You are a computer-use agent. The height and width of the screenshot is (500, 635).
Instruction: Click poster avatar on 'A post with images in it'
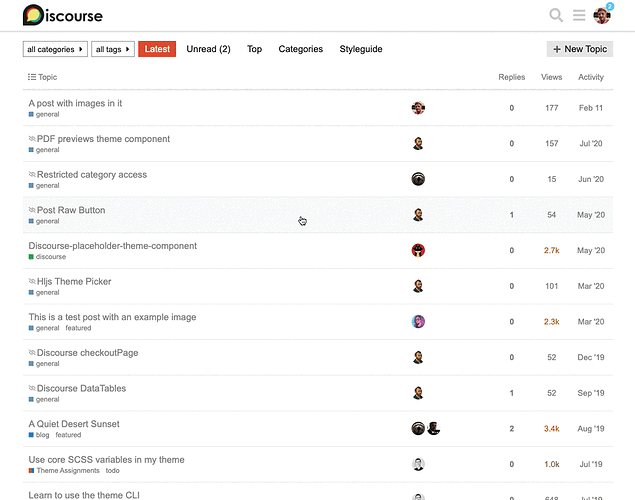pos(418,108)
